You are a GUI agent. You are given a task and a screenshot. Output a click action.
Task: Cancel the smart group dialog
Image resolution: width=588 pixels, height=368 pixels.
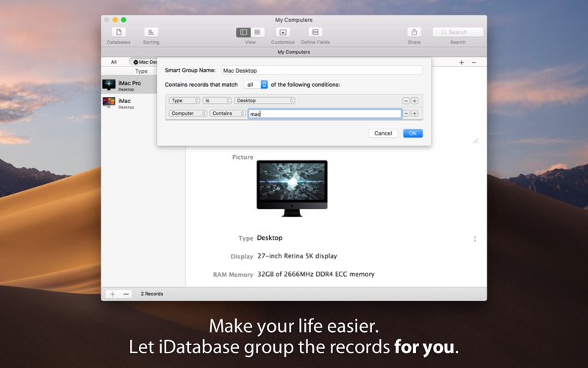[383, 133]
